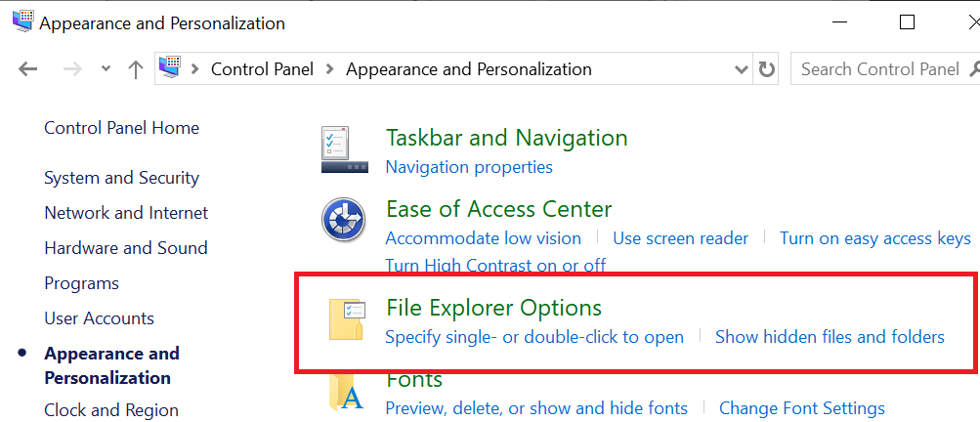Click the Control Panel icon in address bar
The image size is (980, 422).
point(170,68)
